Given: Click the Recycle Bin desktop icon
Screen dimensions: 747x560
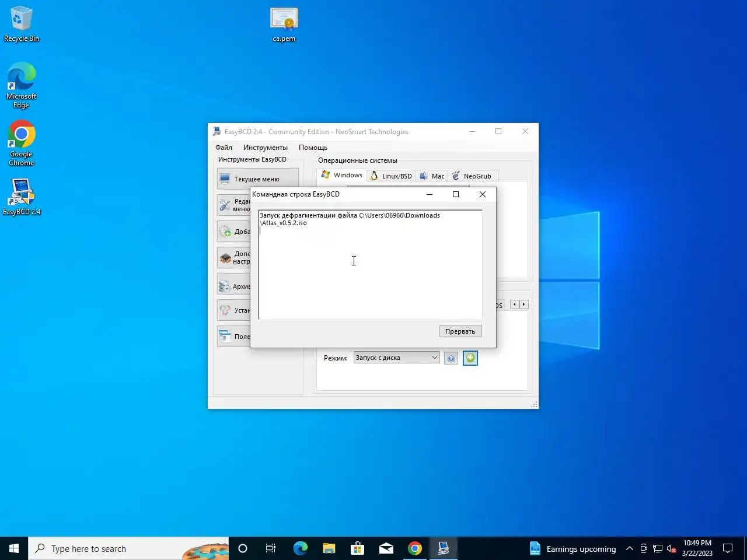Looking at the screenshot, I should [22, 24].
